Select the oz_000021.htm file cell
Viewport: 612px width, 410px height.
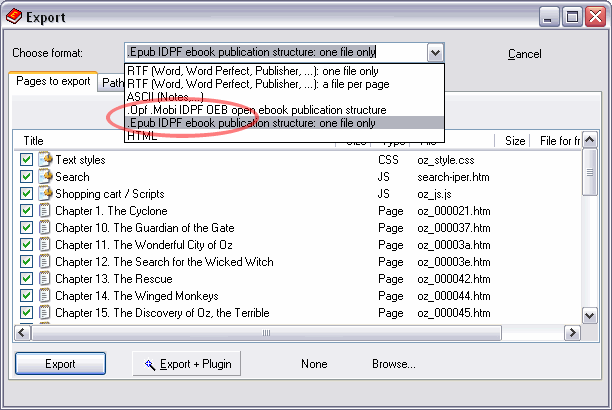pyautogui.click(x=454, y=211)
